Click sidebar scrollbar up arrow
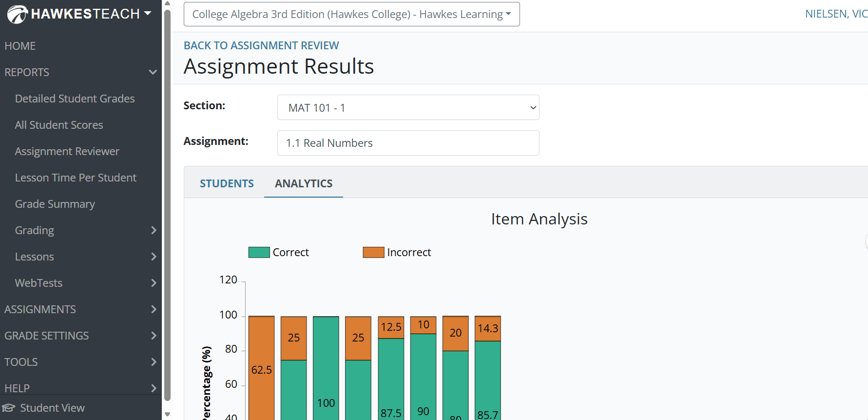868x420 pixels. coord(167,3)
